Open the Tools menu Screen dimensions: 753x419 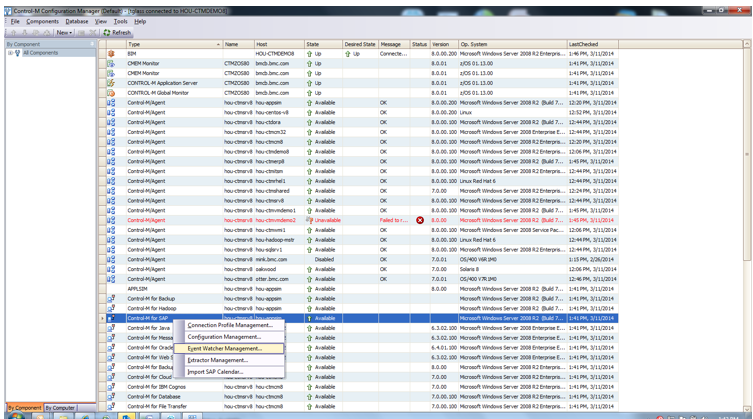121,22
